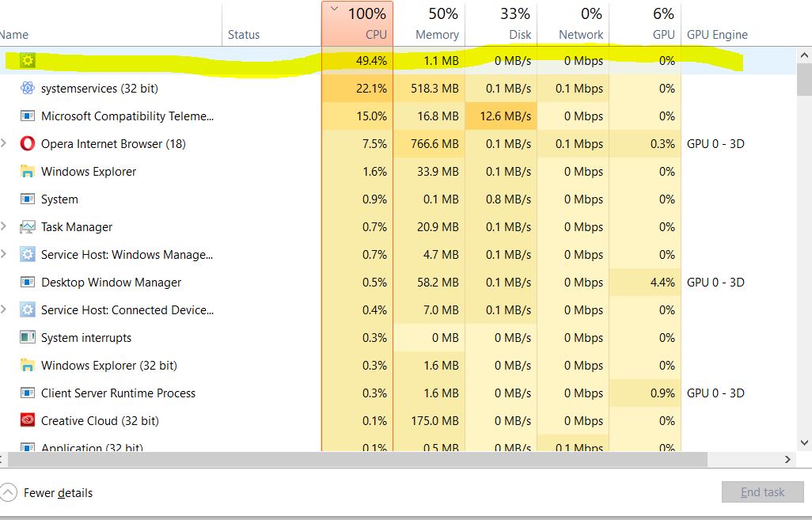Expand the Task Manager process row

(4, 227)
